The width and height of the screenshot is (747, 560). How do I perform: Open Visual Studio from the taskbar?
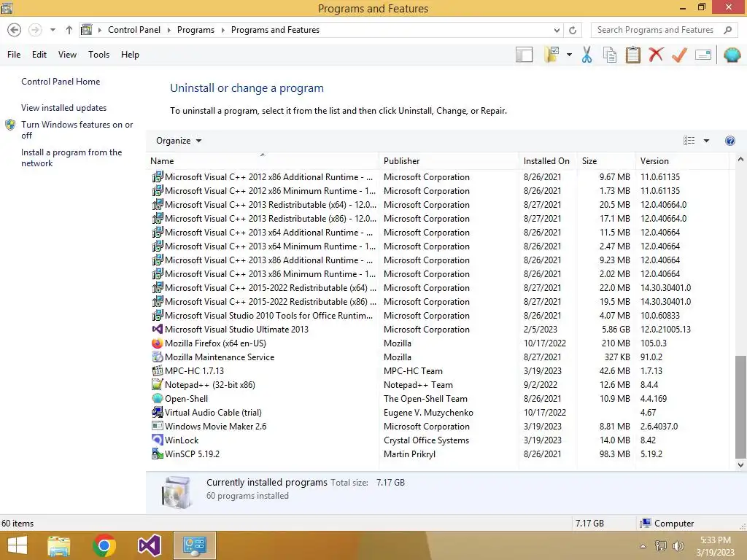[x=149, y=545]
